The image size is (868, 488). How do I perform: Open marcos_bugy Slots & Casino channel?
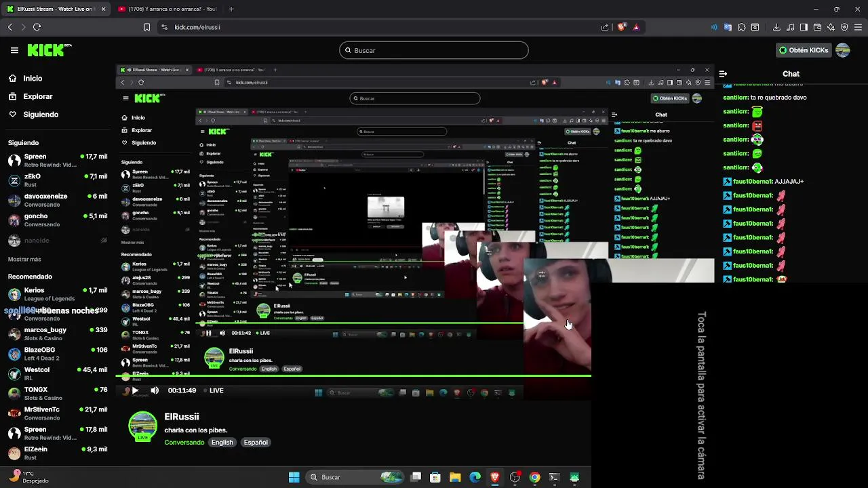point(58,333)
